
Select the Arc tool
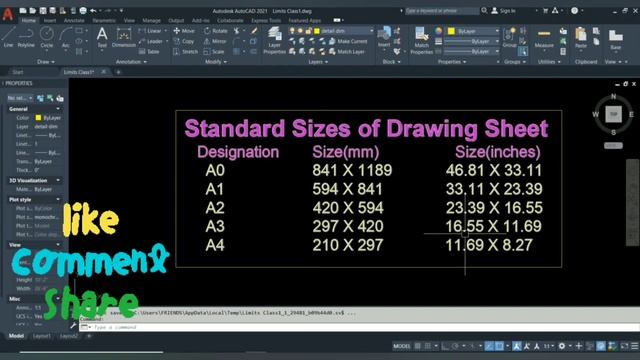pos(65,37)
